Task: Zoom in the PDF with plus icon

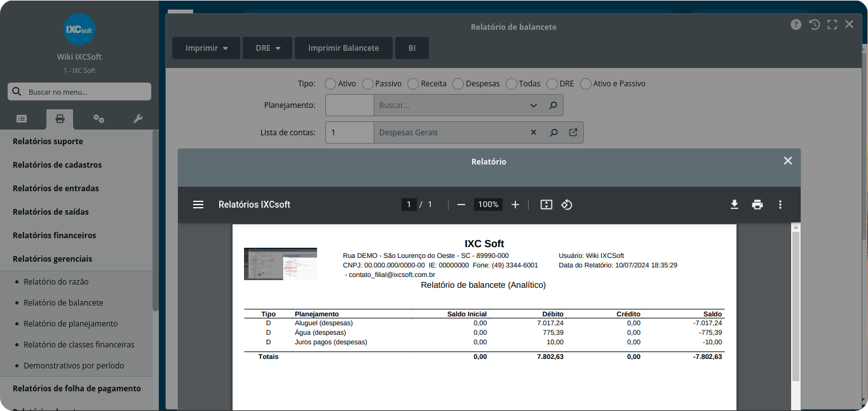Action: [x=515, y=205]
